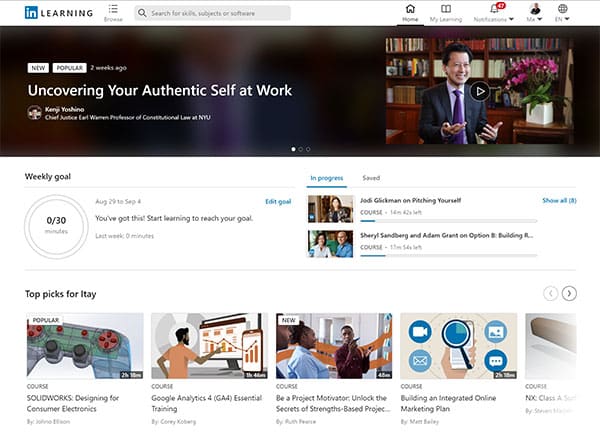Go to Home via house icon
The height and width of the screenshot is (447, 600).
point(410,9)
